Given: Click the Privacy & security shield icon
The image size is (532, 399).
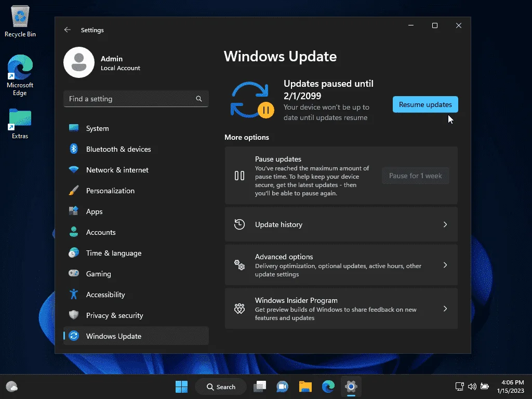Looking at the screenshot, I should click(x=74, y=315).
